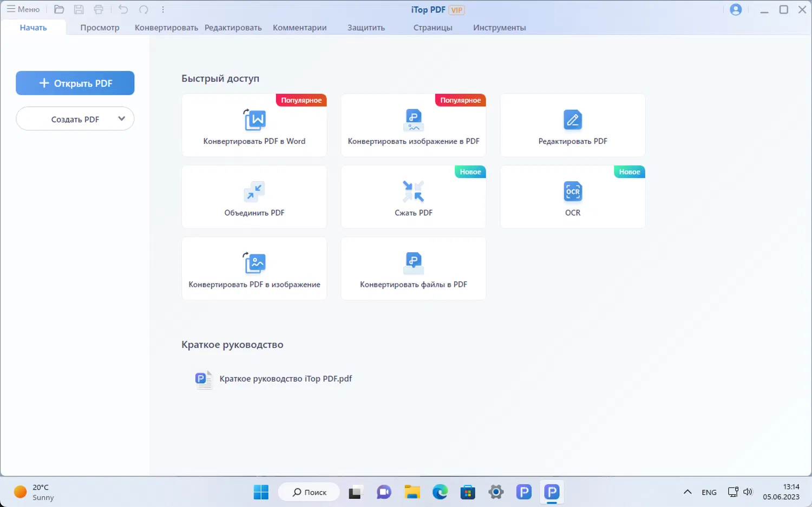The width and height of the screenshot is (812, 507).
Task: Click the Сжать PDF compress icon
Action: (x=414, y=192)
